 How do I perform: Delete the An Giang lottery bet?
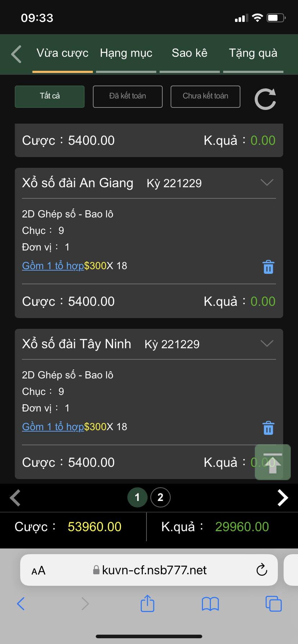pyautogui.click(x=268, y=267)
